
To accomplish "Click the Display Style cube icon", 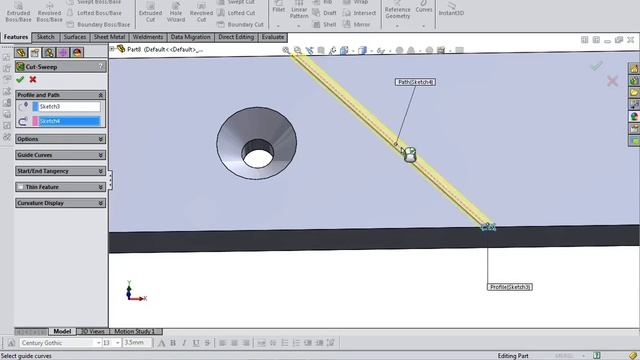I will click(362, 50).
